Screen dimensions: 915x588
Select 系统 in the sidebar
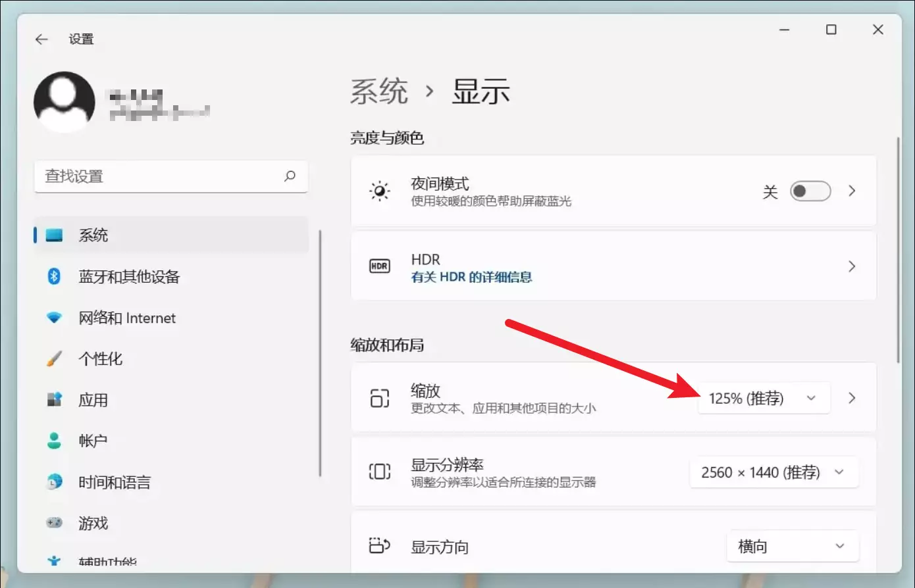[171, 235]
